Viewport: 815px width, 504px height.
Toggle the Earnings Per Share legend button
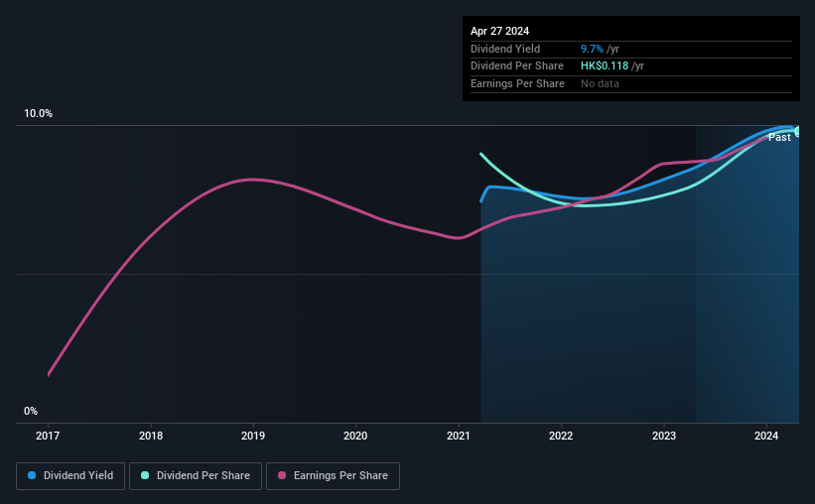333,476
